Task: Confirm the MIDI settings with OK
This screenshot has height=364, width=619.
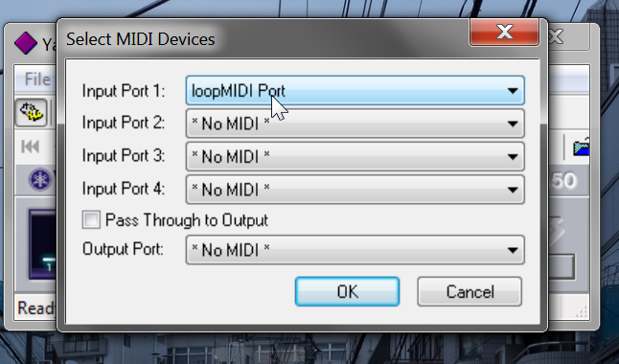Action: coord(348,291)
